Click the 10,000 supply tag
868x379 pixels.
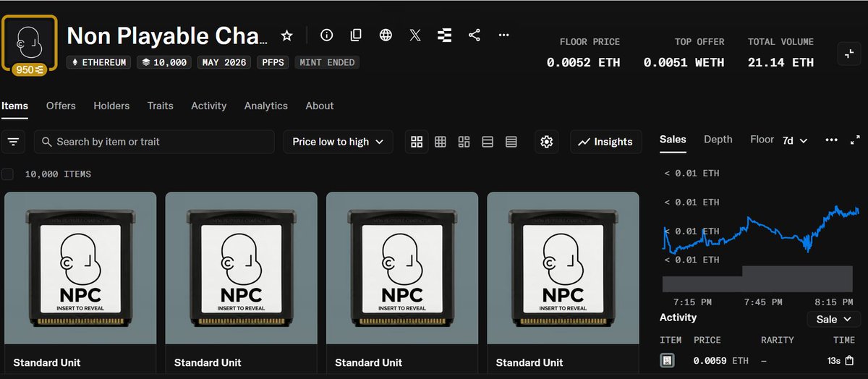point(164,62)
